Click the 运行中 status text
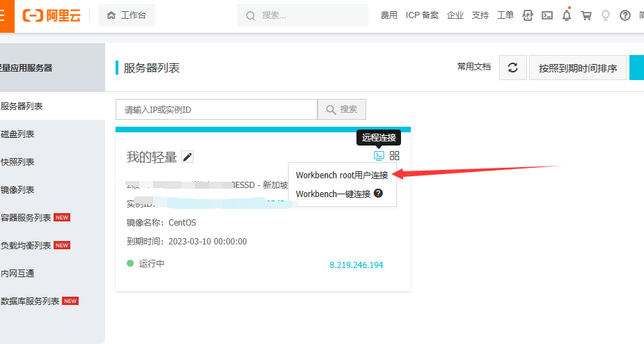Image resolution: width=644 pixels, height=344 pixels. 152,263
